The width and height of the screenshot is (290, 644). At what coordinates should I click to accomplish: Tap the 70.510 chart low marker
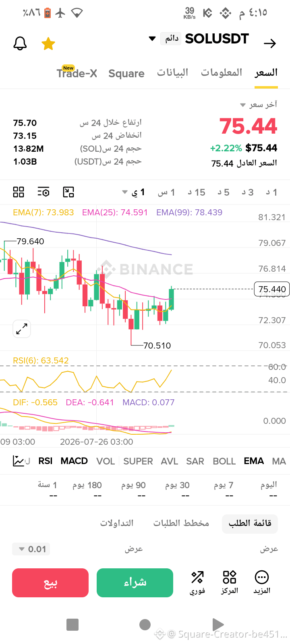click(x=157, y=345)
